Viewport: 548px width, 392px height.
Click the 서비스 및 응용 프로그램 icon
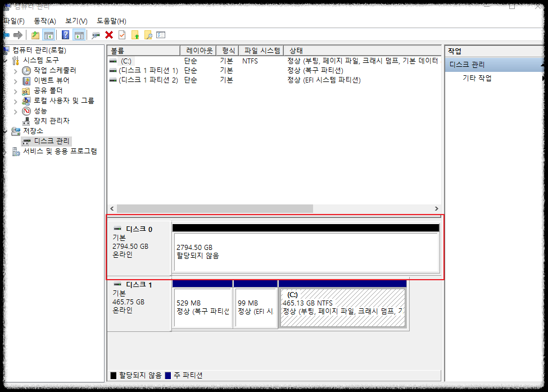point(16,152)
